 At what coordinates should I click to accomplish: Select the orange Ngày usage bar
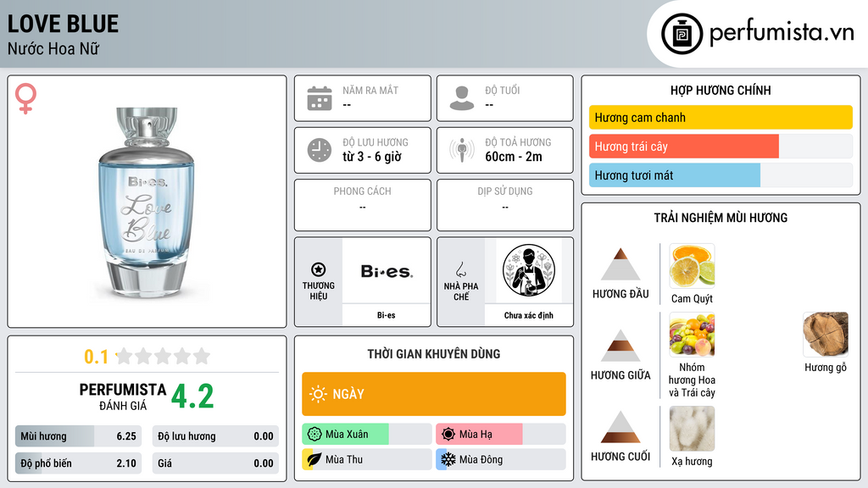(x=434, y=394)
